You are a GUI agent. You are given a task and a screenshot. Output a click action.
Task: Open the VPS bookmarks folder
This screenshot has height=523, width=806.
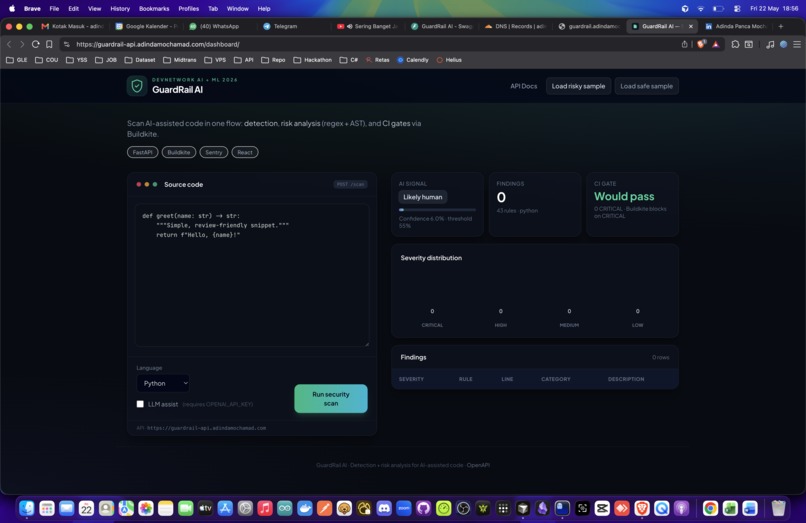click(215, 60)
